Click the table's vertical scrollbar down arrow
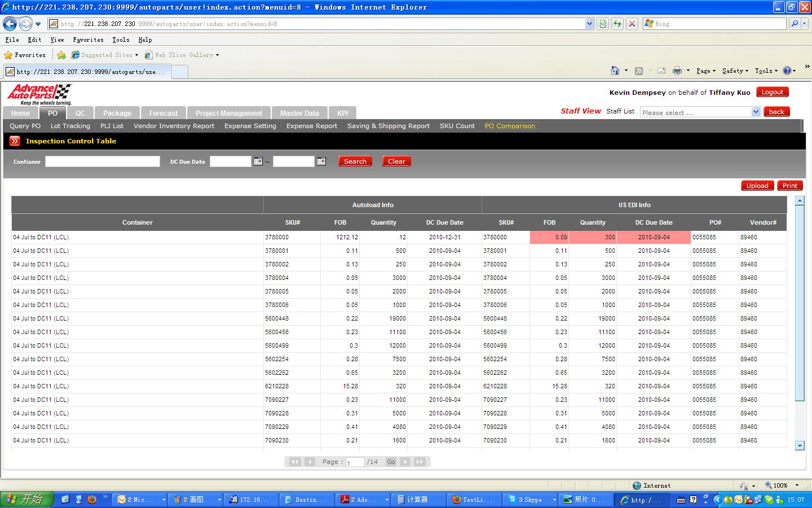 click(x=800, y=445)
